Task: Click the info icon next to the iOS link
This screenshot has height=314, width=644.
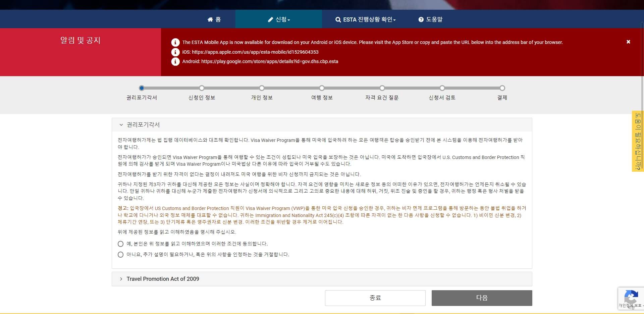Action: [x=175, y=52]
